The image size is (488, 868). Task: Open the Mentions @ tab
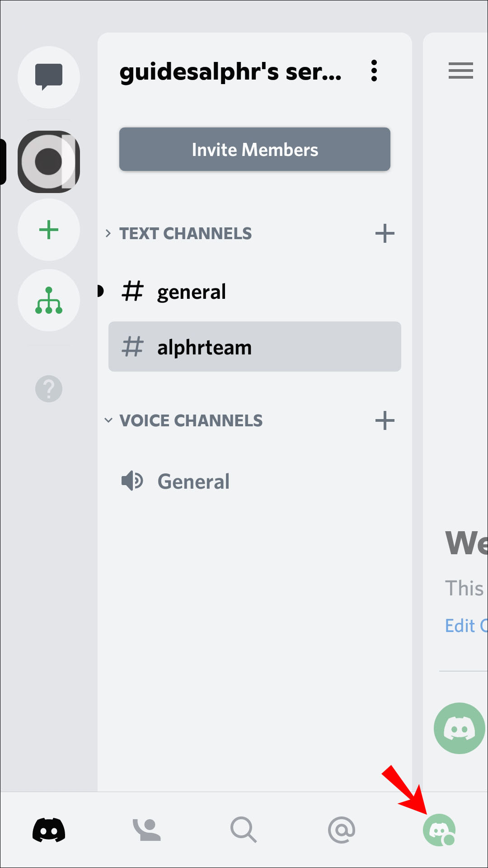click(x=342, y=830)
